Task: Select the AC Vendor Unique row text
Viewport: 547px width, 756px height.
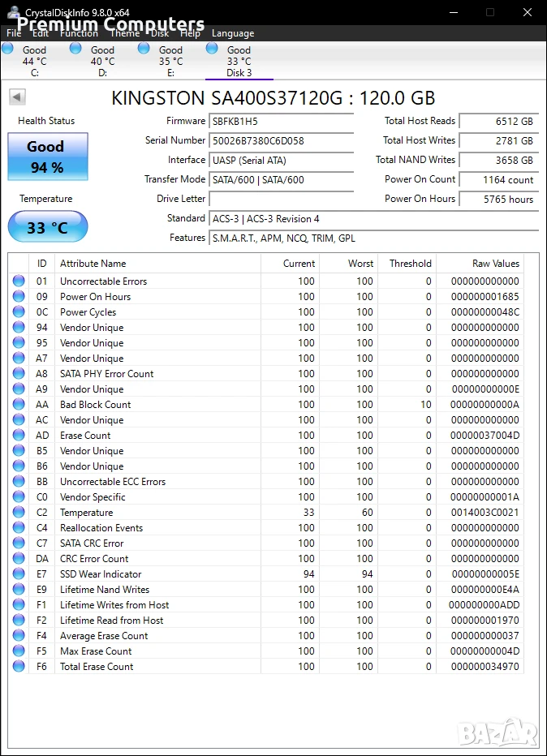Action: pos(92,420)
